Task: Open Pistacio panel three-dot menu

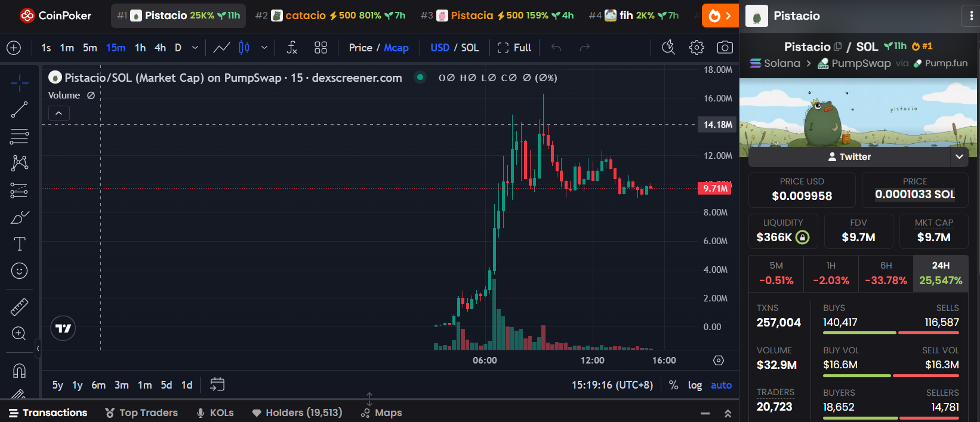Action: (x=970, y=16)
